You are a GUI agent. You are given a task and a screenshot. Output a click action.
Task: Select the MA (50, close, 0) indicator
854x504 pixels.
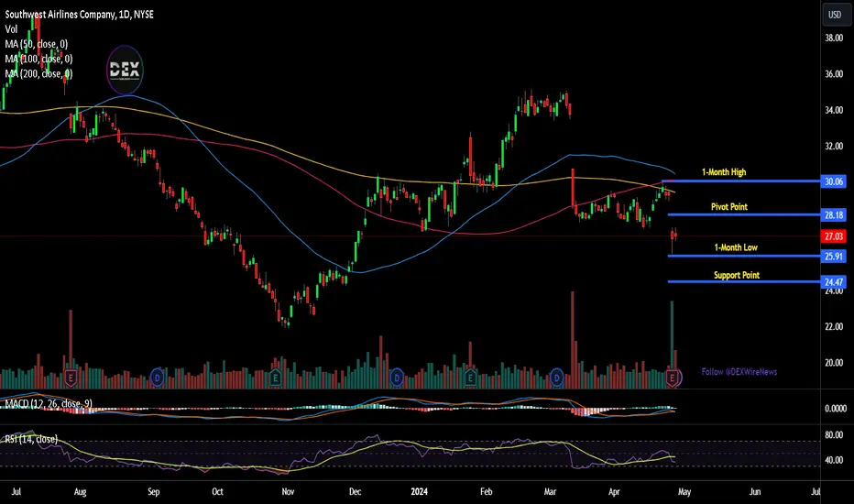37,44
